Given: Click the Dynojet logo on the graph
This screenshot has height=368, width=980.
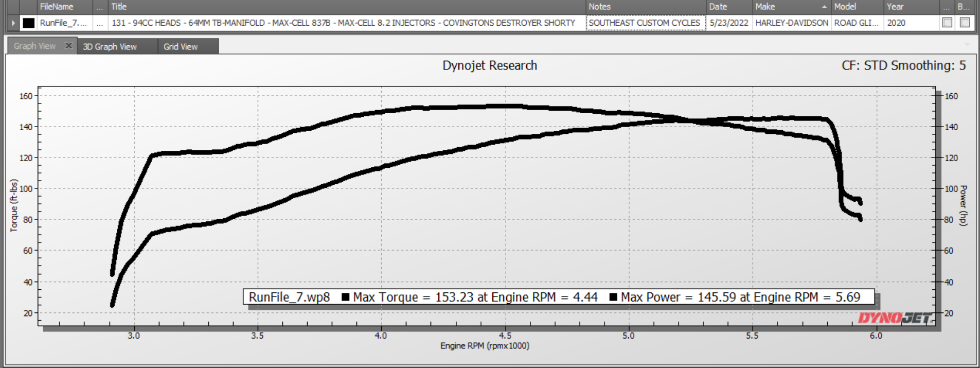Looking at the screenshot, I should click(896, 319).
